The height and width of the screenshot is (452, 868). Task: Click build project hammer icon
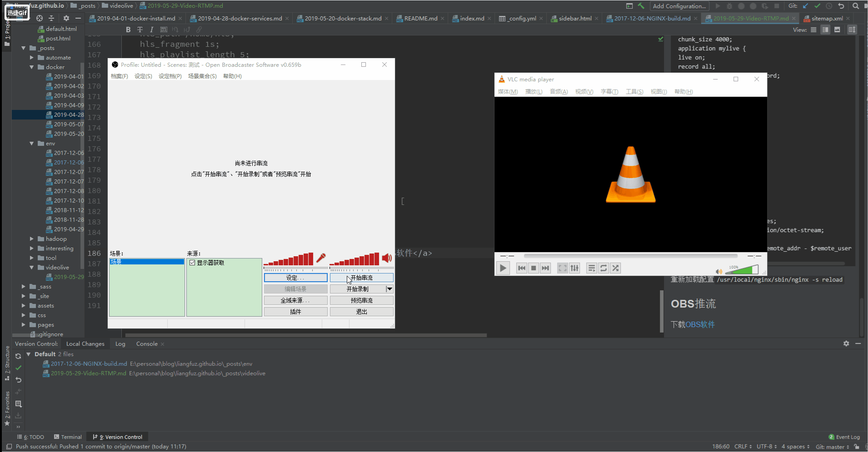click(641, 6)
